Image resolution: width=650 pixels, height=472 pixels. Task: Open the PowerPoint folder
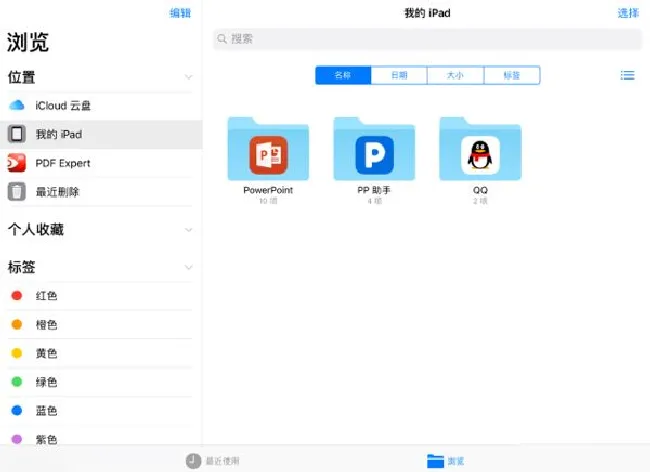(268, 149)
